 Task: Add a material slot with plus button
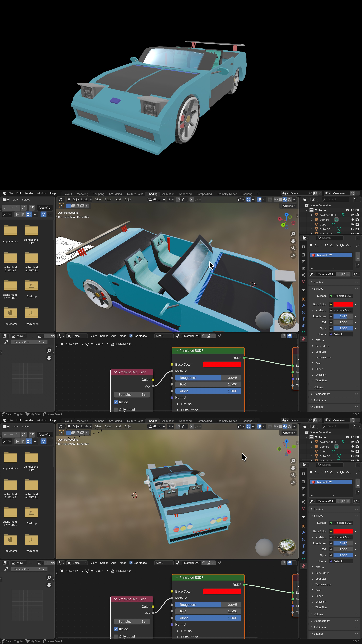(358, 254)
